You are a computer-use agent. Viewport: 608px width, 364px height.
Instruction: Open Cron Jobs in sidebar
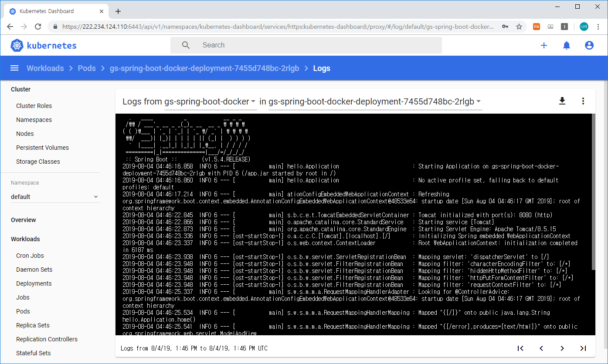point(30,256)
